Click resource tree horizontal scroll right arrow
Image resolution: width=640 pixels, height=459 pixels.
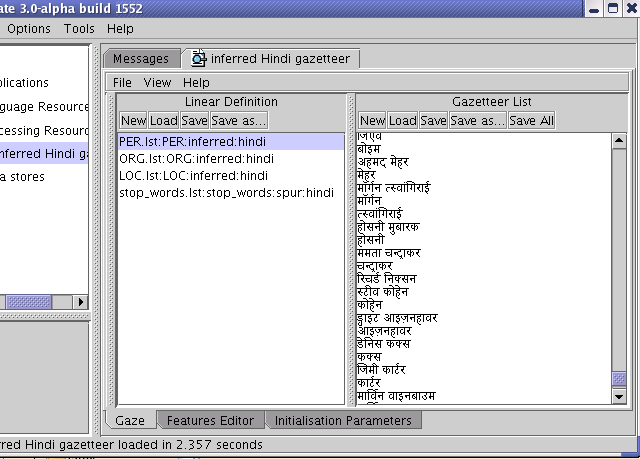(x=81, y=301)
